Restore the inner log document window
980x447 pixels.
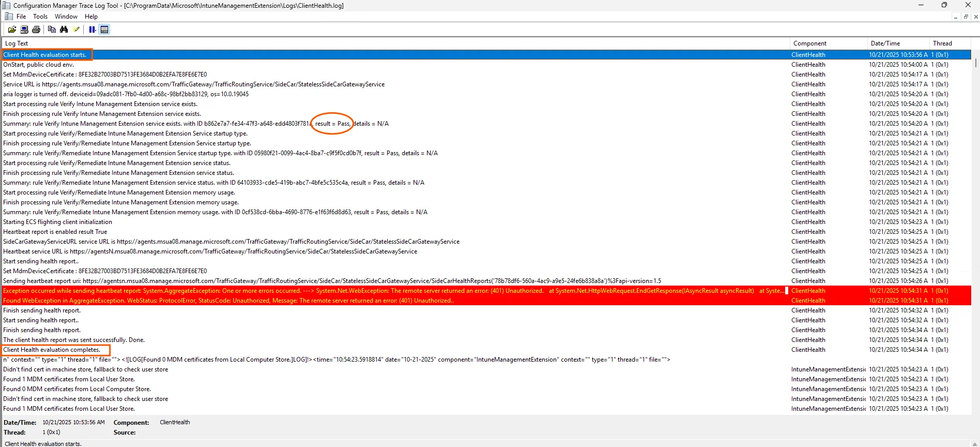[966, 17]
